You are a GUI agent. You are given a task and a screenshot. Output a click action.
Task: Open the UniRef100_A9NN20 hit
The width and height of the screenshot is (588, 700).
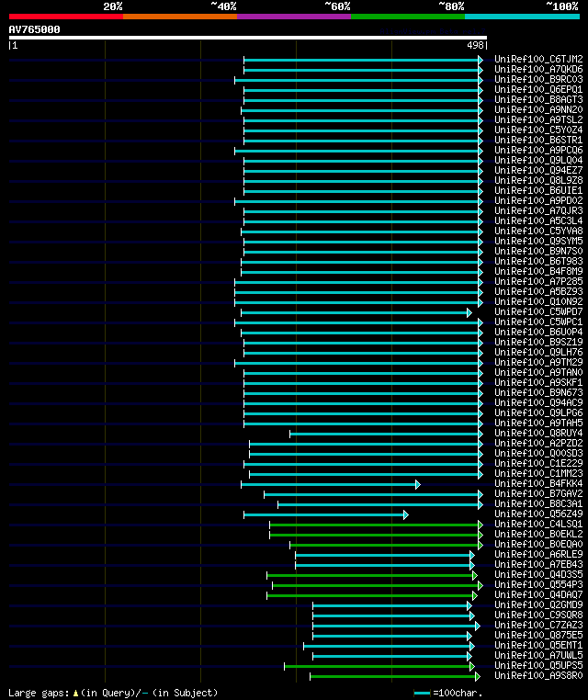538,109
